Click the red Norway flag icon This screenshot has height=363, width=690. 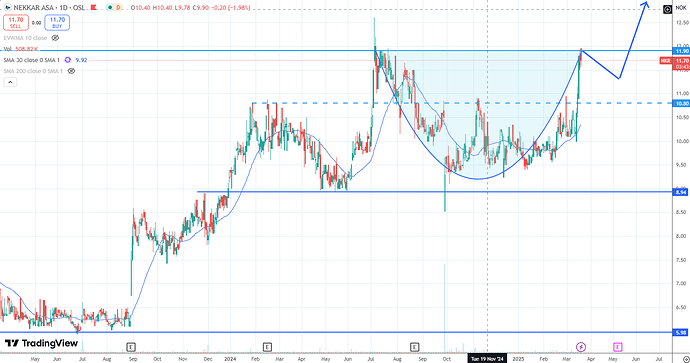[x=93, y=7]
